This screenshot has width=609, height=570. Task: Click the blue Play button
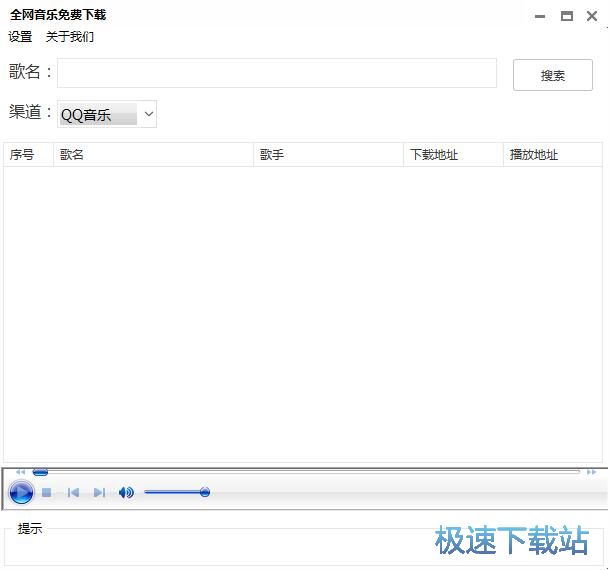(x=21, y=492)
